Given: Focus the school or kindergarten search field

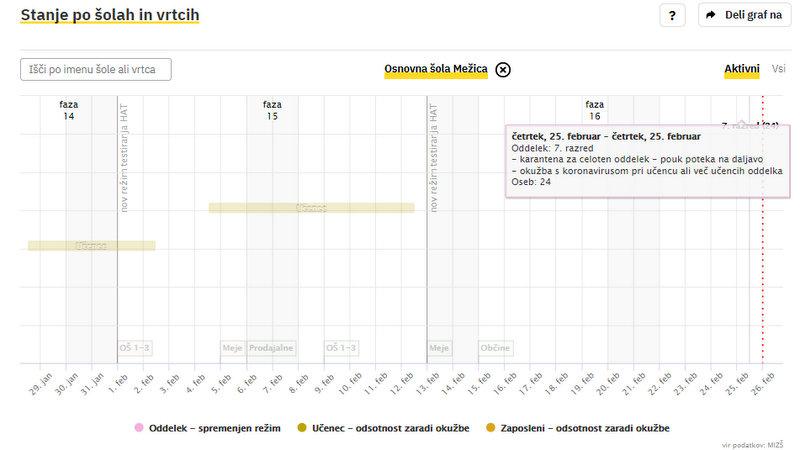Looking at the screenshot, I should pos(96,69).
